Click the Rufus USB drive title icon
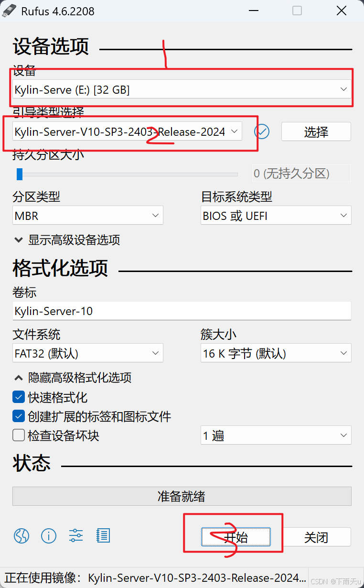 10,11
